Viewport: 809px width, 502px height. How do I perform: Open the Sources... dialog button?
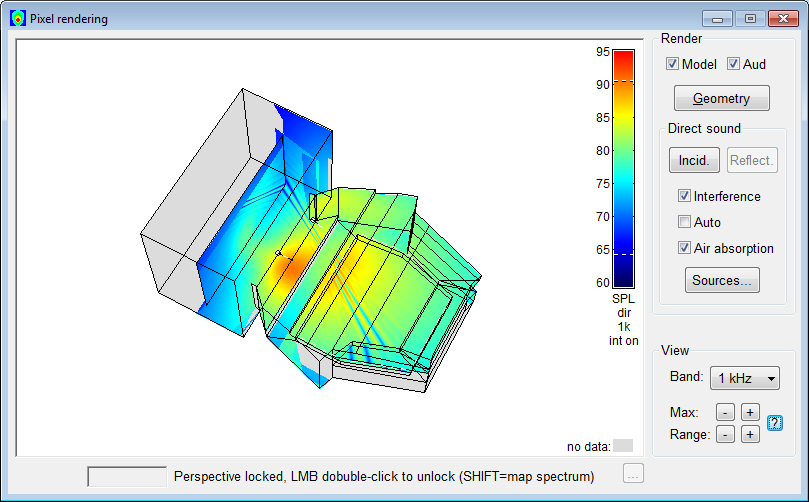721,280
